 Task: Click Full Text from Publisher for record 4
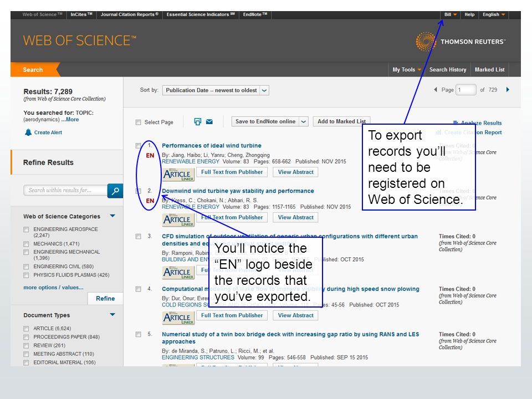(x=232, y=315)
